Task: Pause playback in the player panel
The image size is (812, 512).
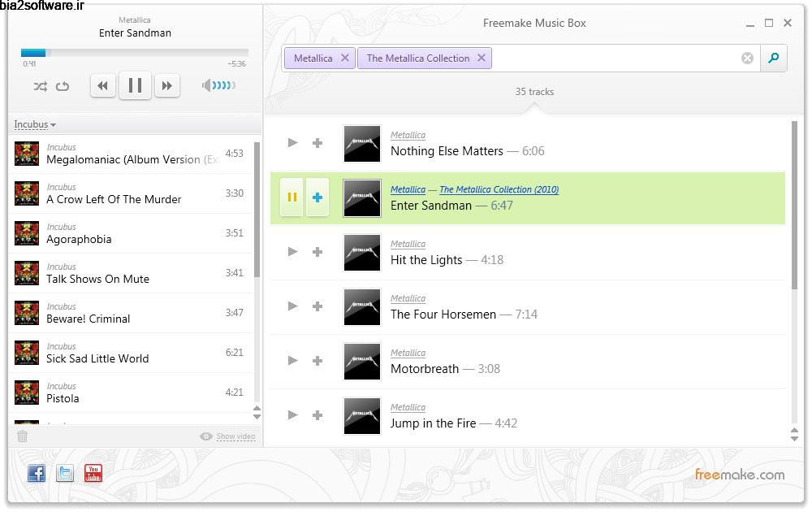Action: coord(135,85)
